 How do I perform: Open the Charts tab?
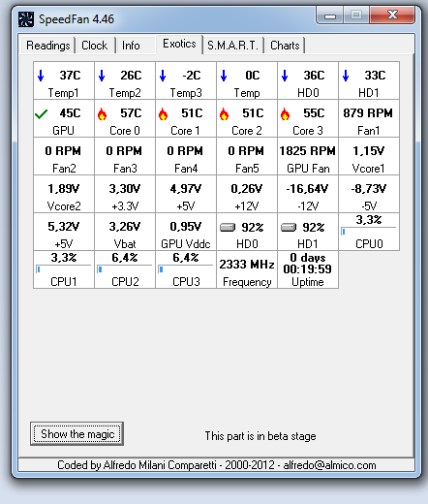(285, 46)
